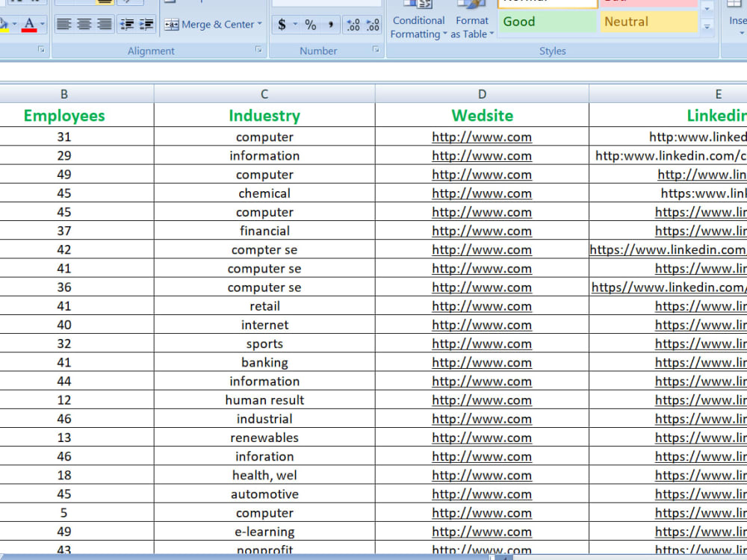Open the Font Color dropdown arrow
Viewport: 747px width, 560px height.
pos(43,24)
